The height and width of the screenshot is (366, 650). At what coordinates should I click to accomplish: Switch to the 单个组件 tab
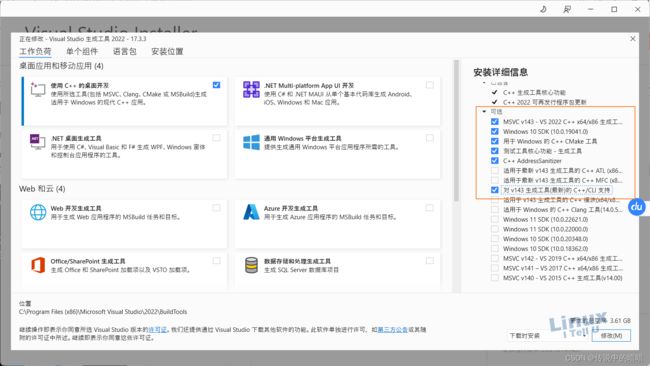[82, 51]
